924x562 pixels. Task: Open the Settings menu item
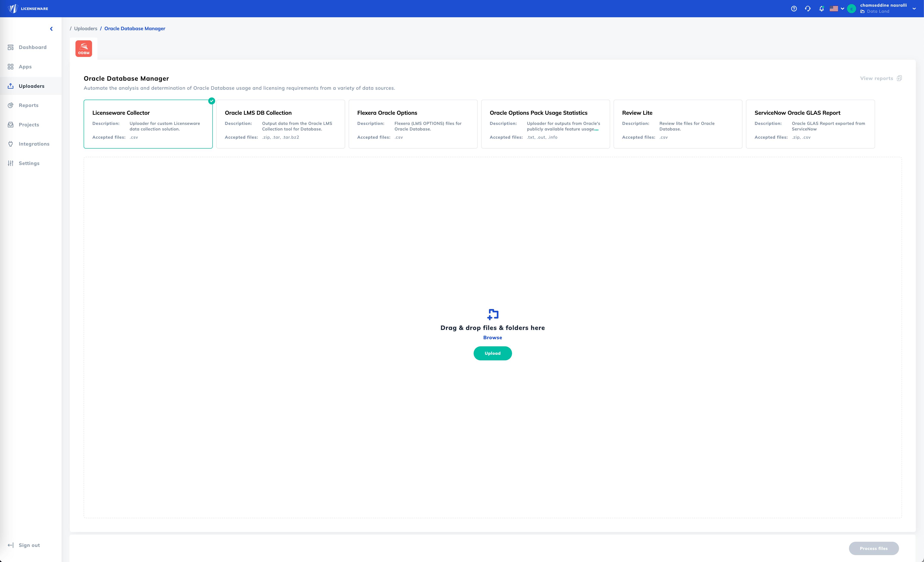point(31,163)
